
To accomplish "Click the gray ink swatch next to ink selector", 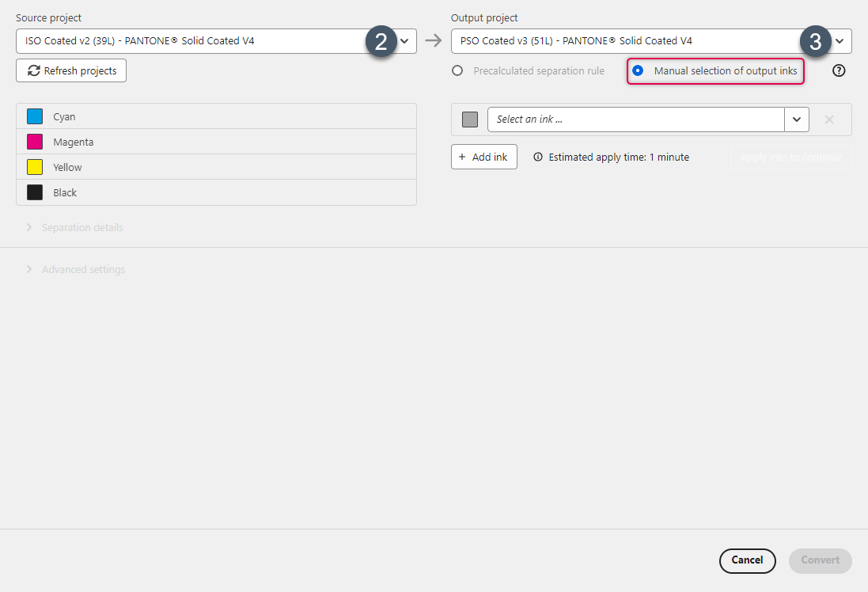I will (469, 120).
